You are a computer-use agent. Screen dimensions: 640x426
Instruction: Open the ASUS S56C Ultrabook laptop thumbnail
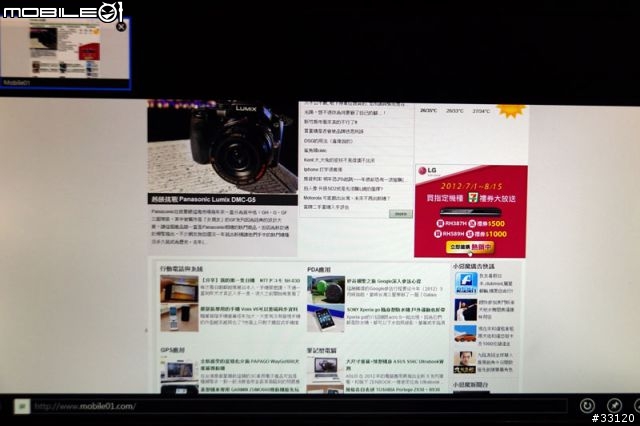[326, 371]
